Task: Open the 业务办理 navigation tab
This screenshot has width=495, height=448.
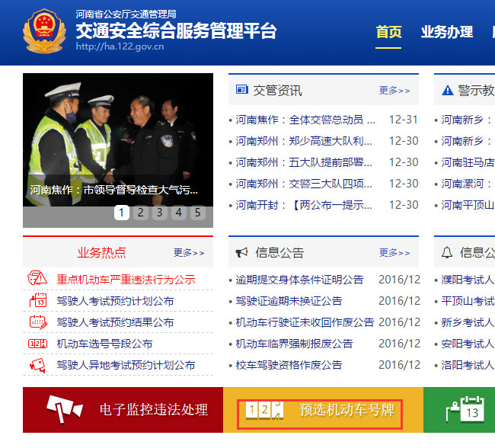Action: 447,32
